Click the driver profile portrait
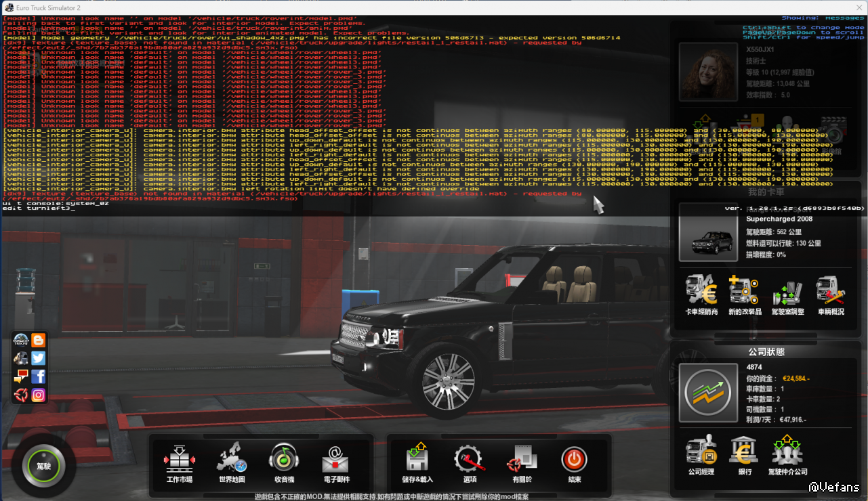 [708, 72]
